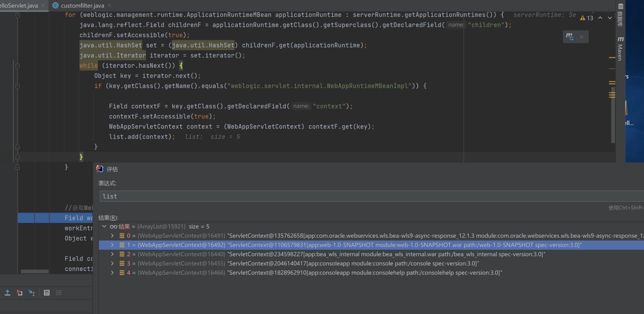Switch to customfilter.java tab
Image resolution: width=644 pixels, height=314 pixels.
[82, 5]
